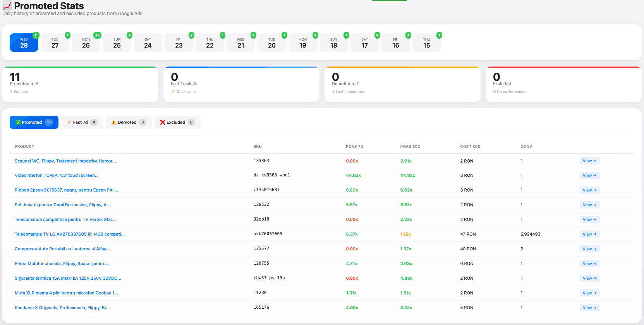Open product link Scaunel WC, Flippy
The height and width of the screenshot is (325, 644).
[x=65, y=161]
